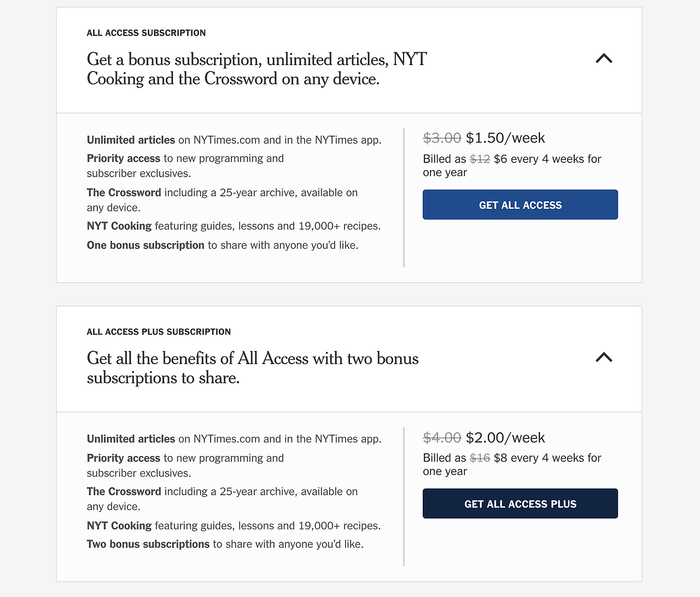Click 'One bonus subscription' feature line
The height and width of the screenshot is (597, 700).
tap(223, 245)
